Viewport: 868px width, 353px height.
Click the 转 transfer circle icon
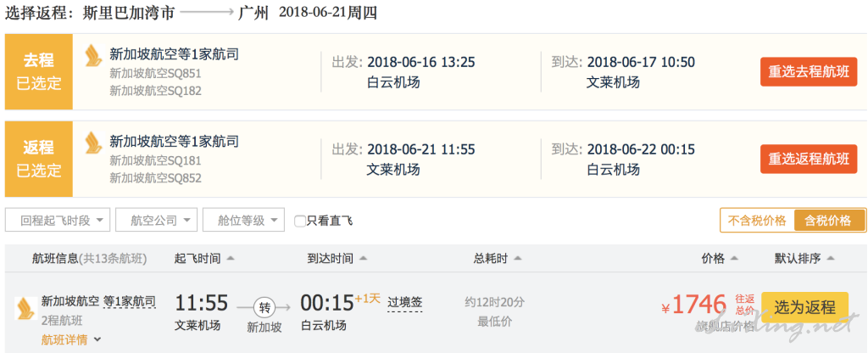click(264, 306)
